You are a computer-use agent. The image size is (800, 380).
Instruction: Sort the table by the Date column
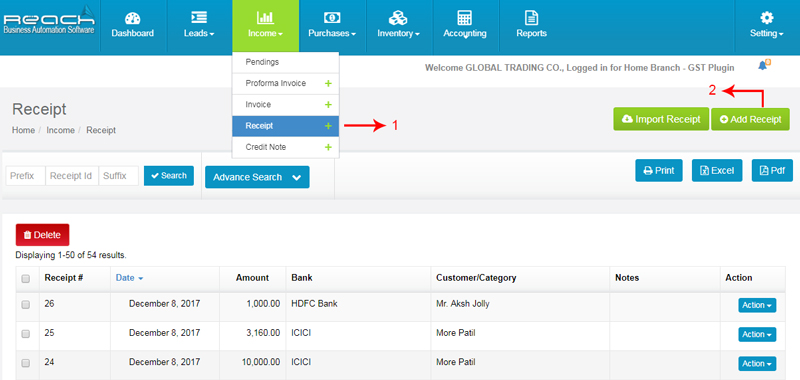coord(129,278)
